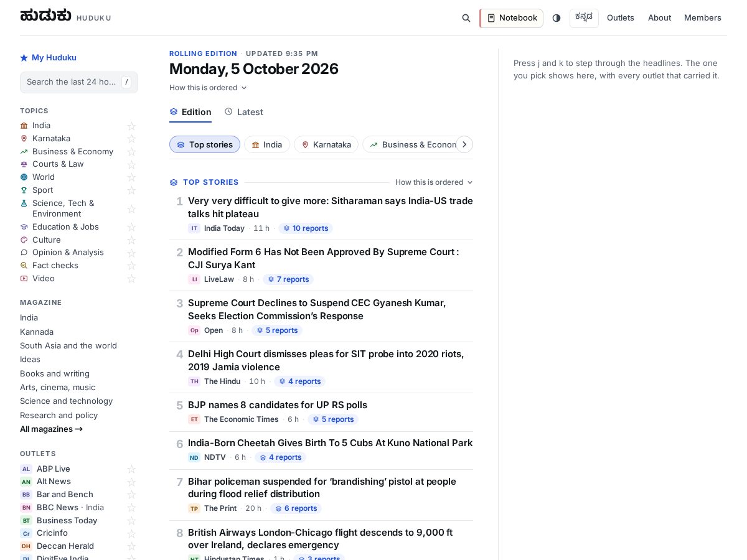Viewport: 747px width, 560px height.
Task: Select the India filter chip
Action: coord(267,145)
